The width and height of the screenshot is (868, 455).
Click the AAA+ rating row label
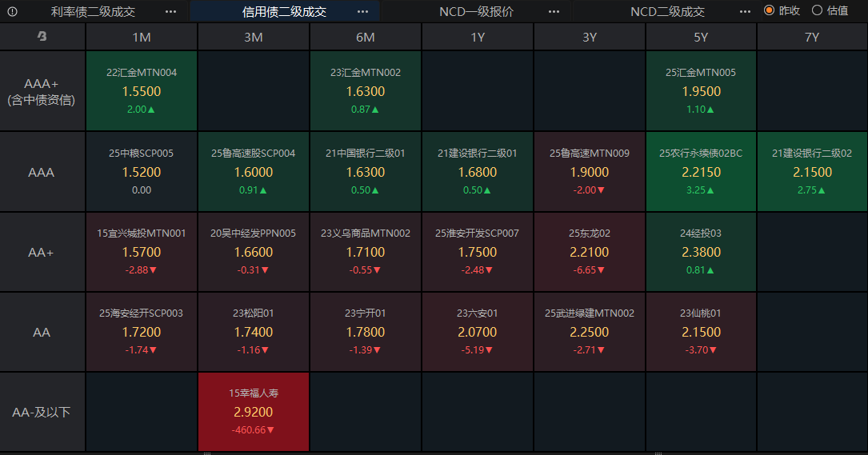[x=42, y=91]
